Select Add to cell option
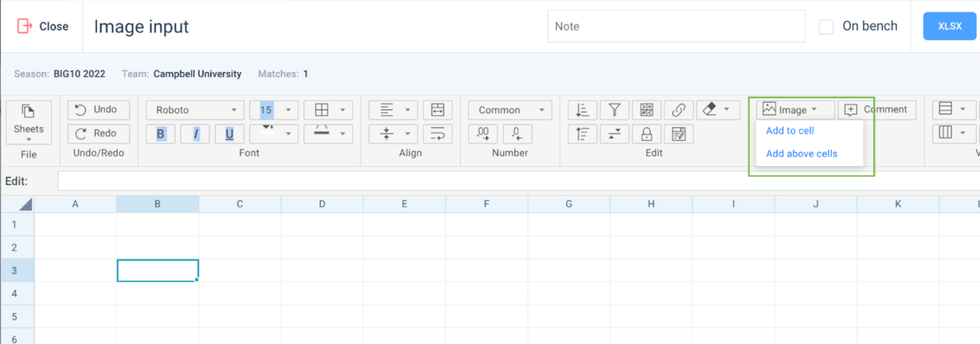980x344 pixels. tap(790, 130)
